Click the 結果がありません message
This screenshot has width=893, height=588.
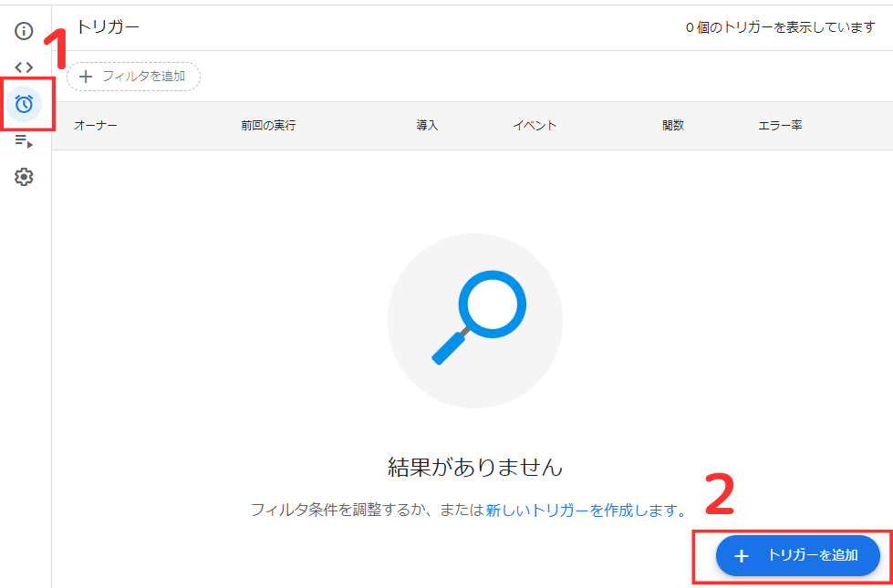(x=473, y=464)
